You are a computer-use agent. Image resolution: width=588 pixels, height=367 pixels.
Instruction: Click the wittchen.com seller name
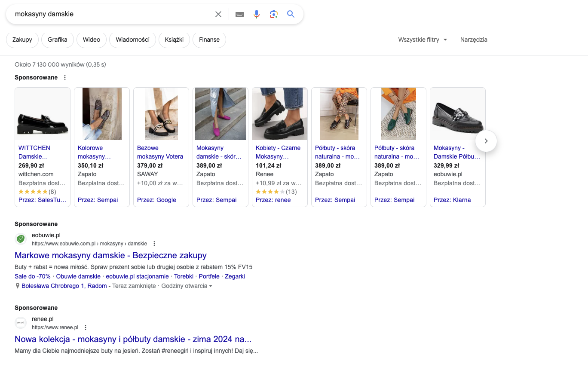tap(36, 174)
